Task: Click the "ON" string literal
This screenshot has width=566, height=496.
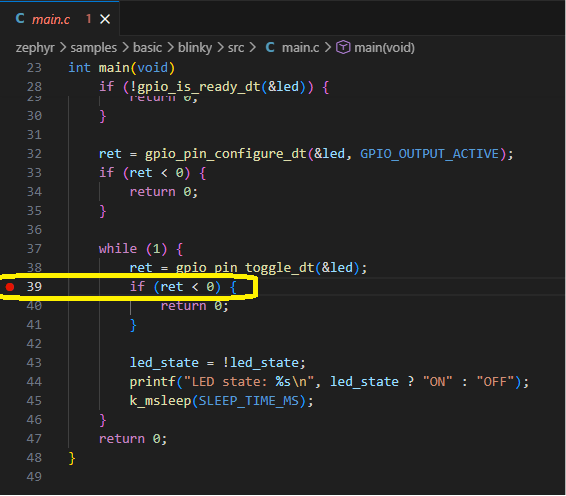Action: pyautogui.click(x=437, y=382)
